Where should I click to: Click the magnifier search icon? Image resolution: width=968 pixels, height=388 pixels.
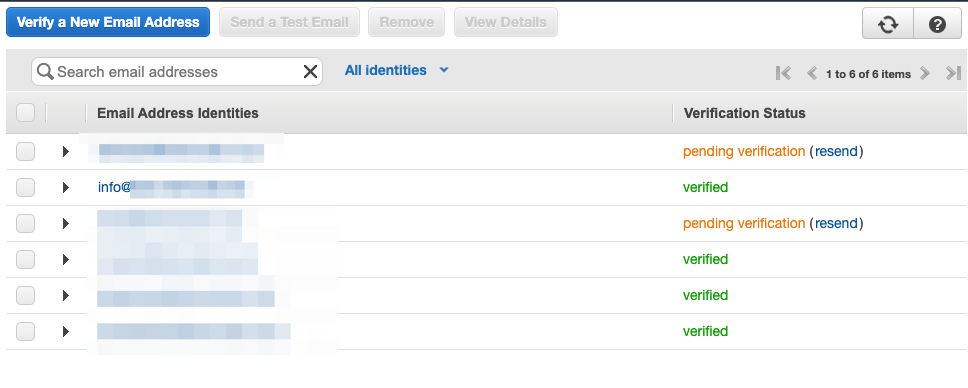point(45,72)
